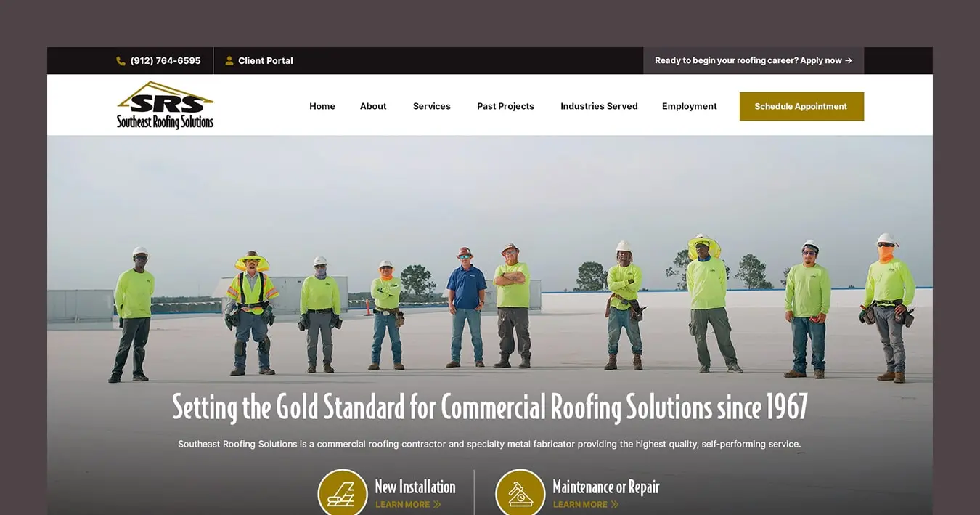Viewport: 980px width, 515px height.
Task: Click Ready to begin your roofing career banner
Action: click(754, 61)
